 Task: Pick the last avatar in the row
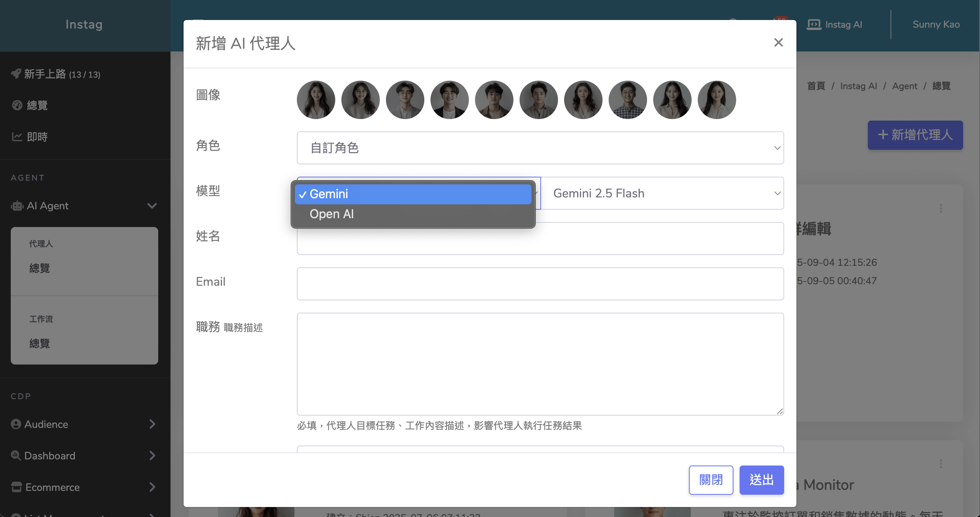coord(717,100)
